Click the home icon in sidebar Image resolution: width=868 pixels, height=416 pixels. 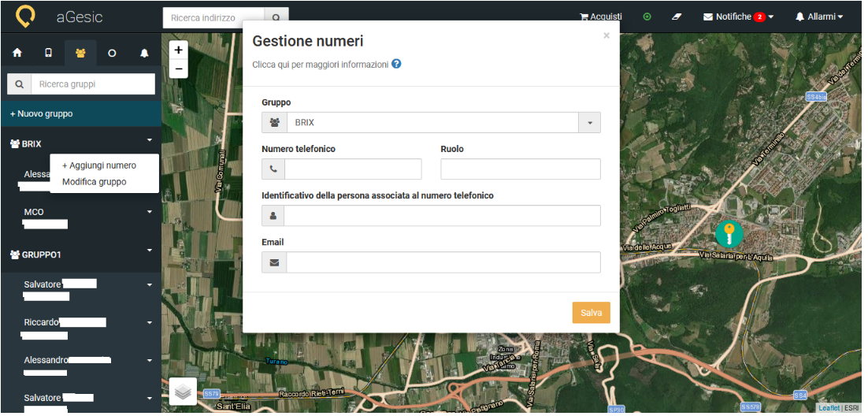(17, 54)
